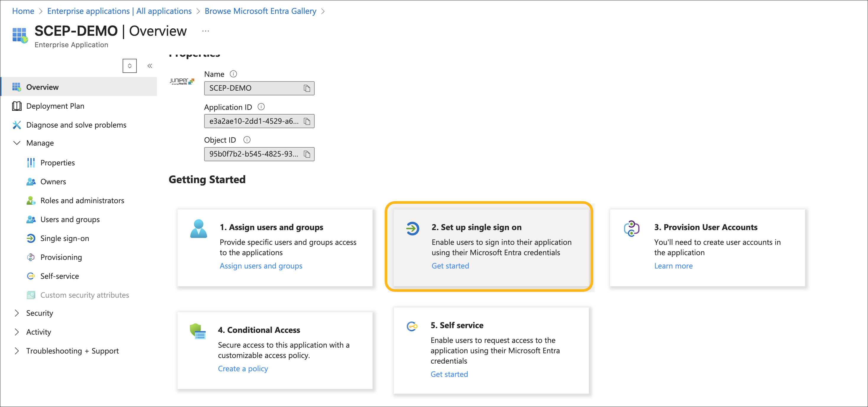The image size is (868, 407).
Task: Open Single sign-on in sidebar
Action: pyautogui.click(x=65, y=238)
